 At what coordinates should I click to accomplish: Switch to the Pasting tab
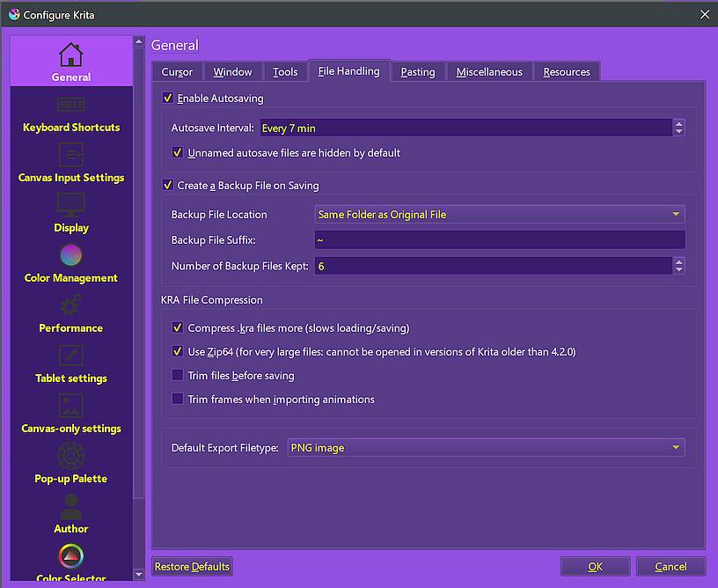click(x=418, y=72)
